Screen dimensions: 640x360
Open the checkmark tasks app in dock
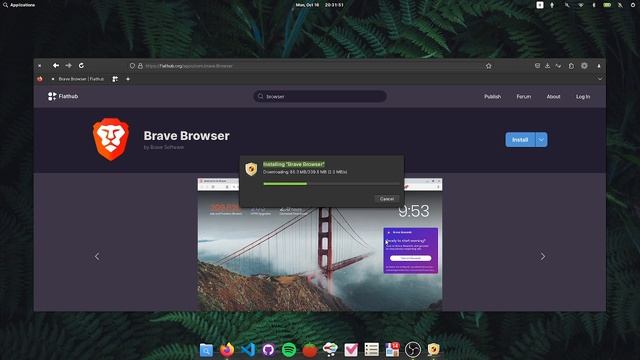tap(351, 349)
